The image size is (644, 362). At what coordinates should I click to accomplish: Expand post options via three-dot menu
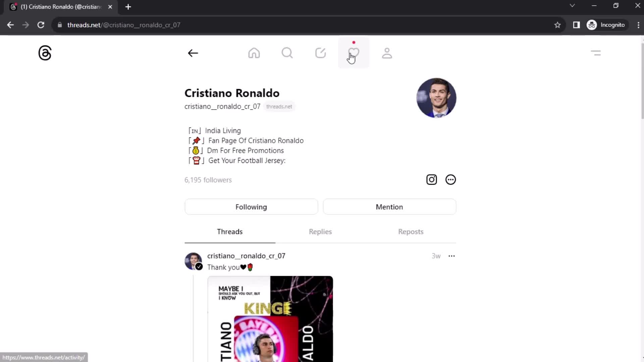click(452, 256)
